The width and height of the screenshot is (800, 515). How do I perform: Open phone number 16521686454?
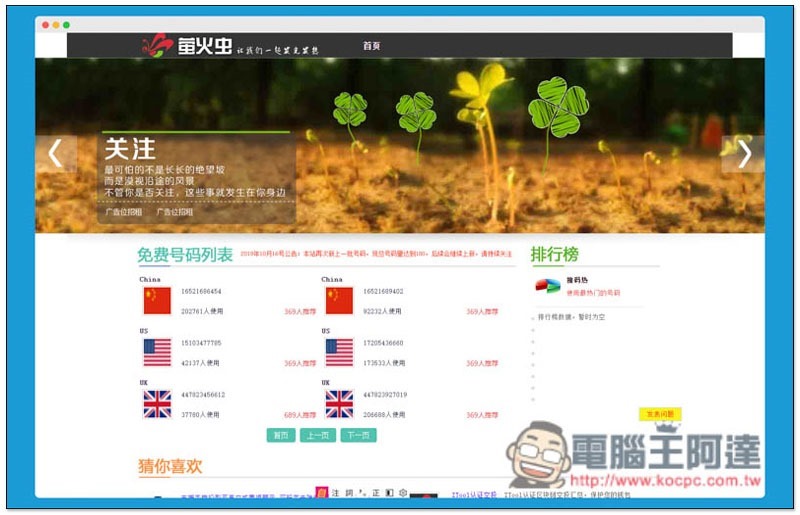click(x=201, y=291)
